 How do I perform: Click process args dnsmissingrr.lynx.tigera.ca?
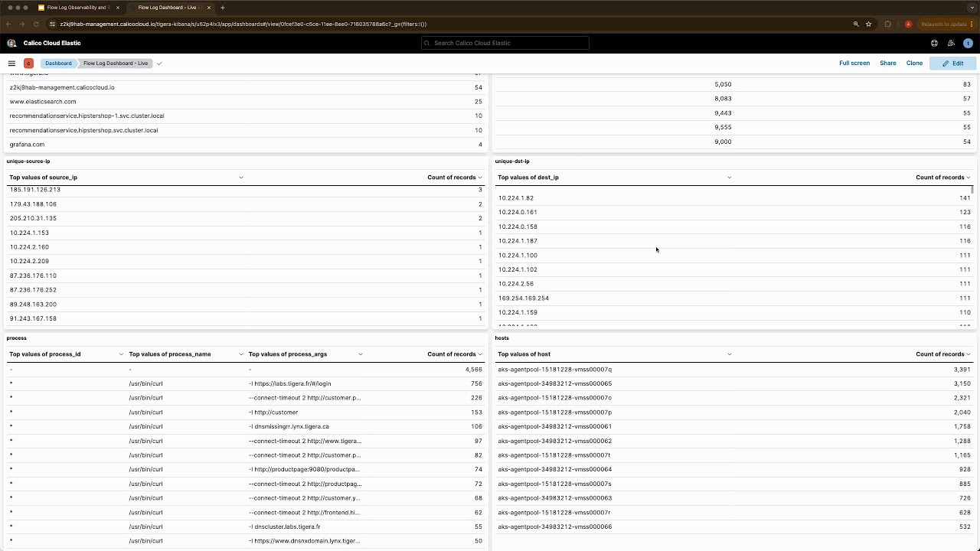[289, 426]
